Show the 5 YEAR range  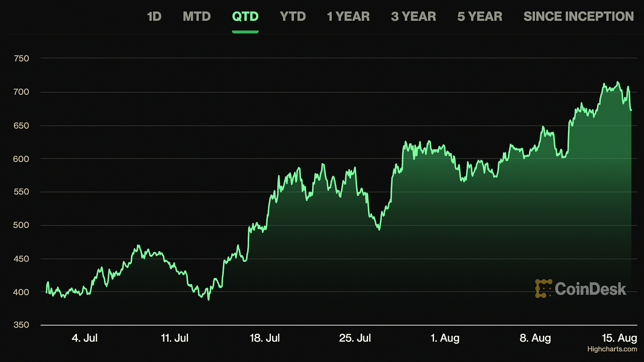click(x=480, y=17)
